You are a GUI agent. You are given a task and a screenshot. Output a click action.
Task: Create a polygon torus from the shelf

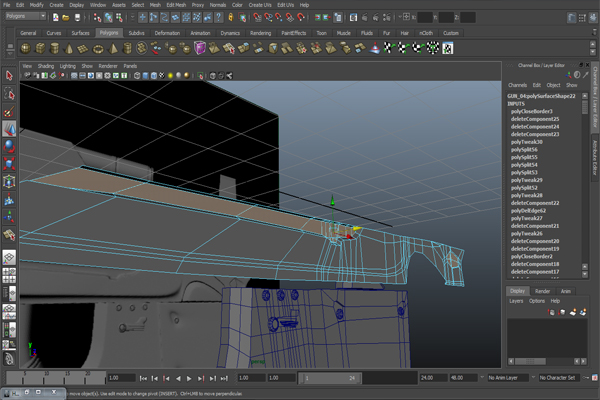click(x=98, y=49)
